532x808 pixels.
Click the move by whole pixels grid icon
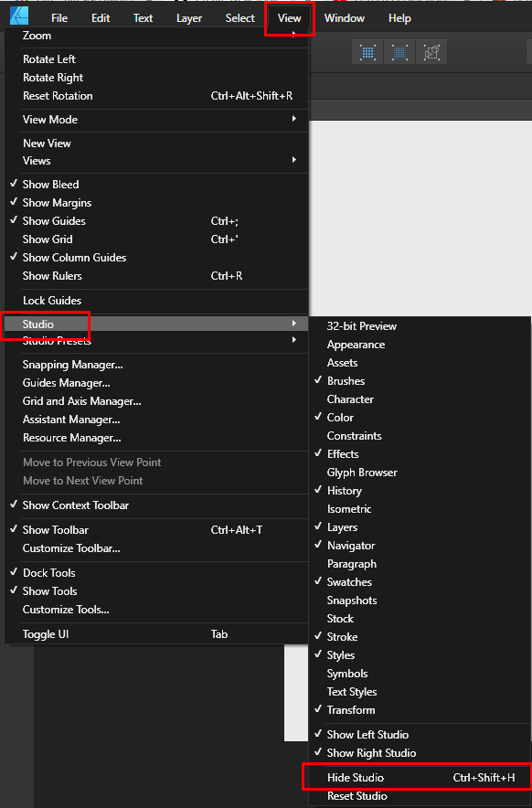pyautogui.click(x=399, y=52)
